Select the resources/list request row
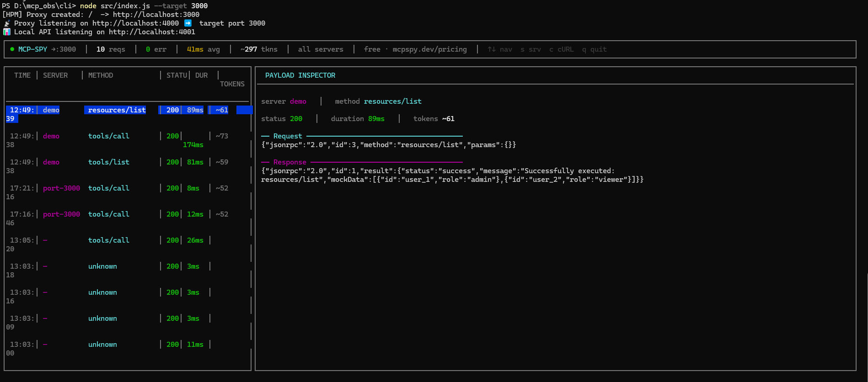Viewport: 868px width, 382px height. coord(129,114)
